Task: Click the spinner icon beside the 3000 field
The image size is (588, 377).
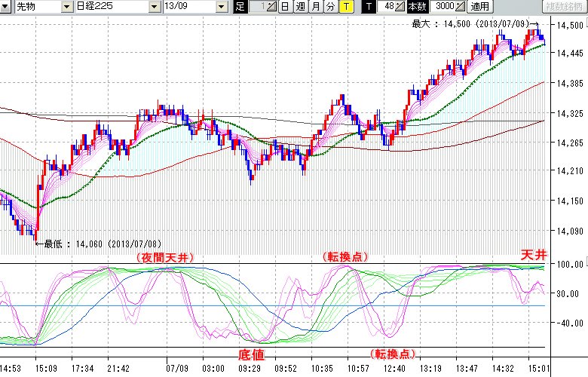Action: [x=461, y=7]
